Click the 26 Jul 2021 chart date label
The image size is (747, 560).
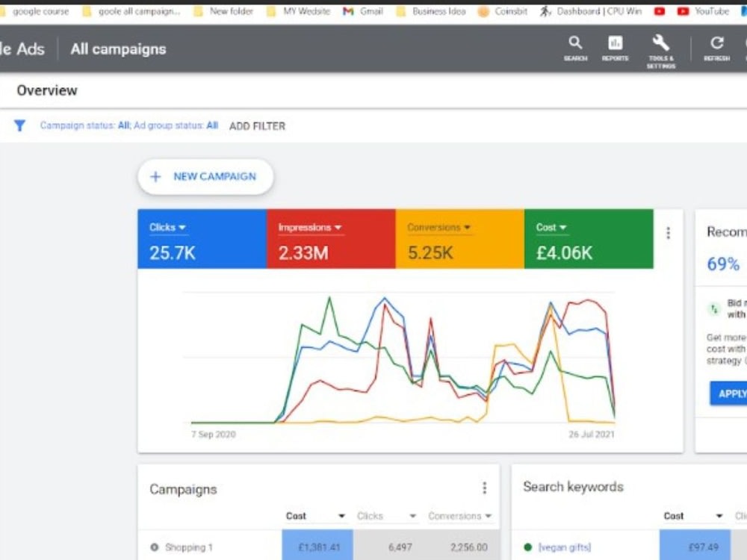[592, 435]
